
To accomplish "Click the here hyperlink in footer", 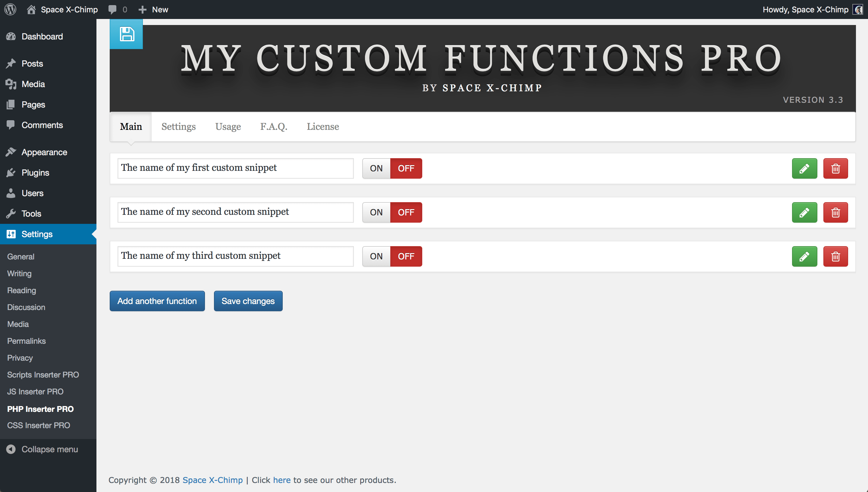I will (281, 479).
